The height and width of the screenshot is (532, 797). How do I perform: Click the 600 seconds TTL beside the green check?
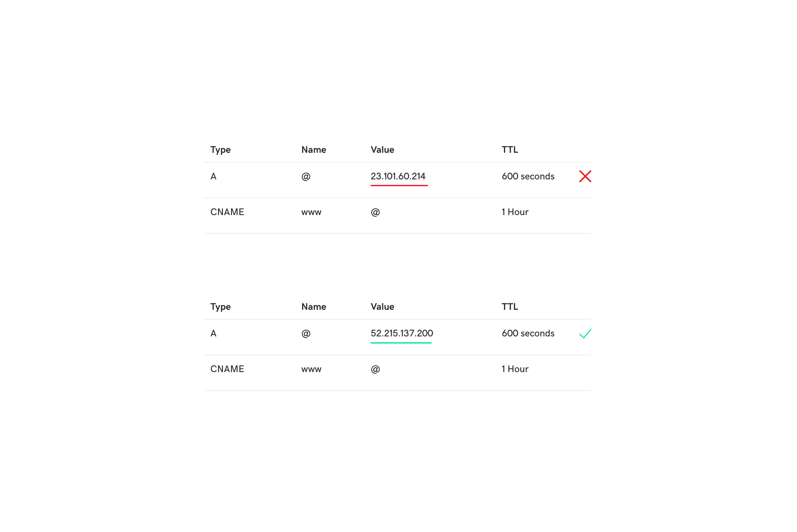click(x=528, y=333)
